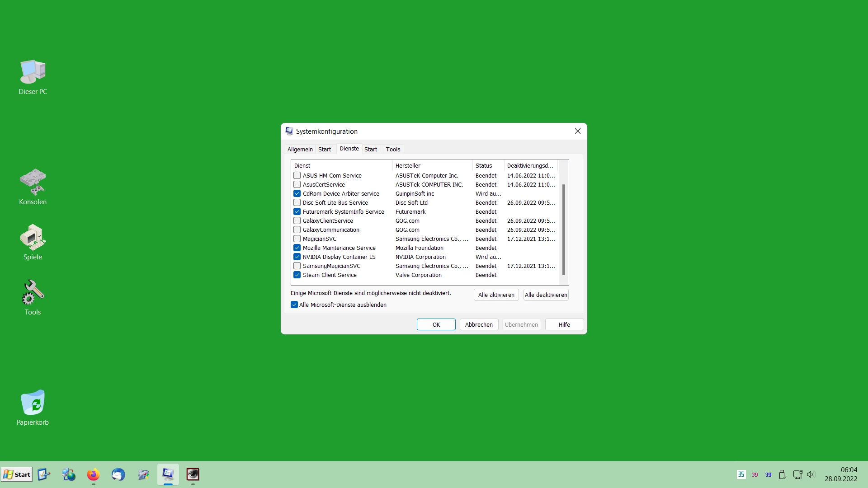The image size is (868, 488).
Task: Sort by the Status column header
Action: pyautogui.click(x=488, y=166)
